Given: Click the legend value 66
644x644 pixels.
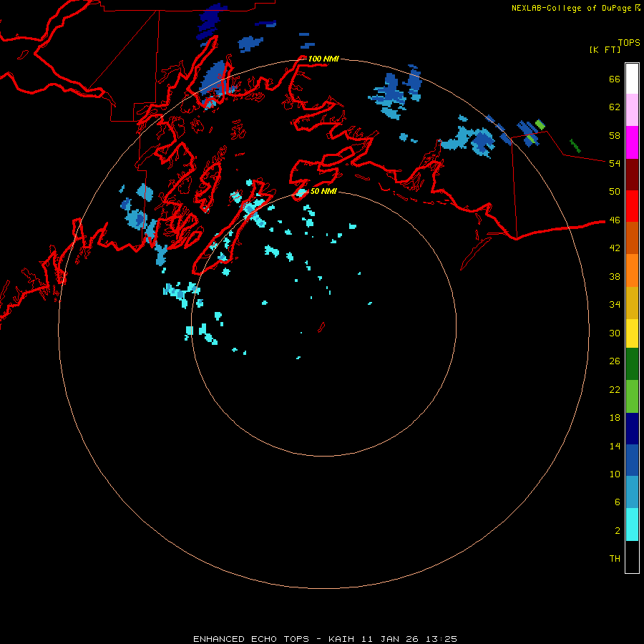Looking at the screenshot, I should coord(615,79).
